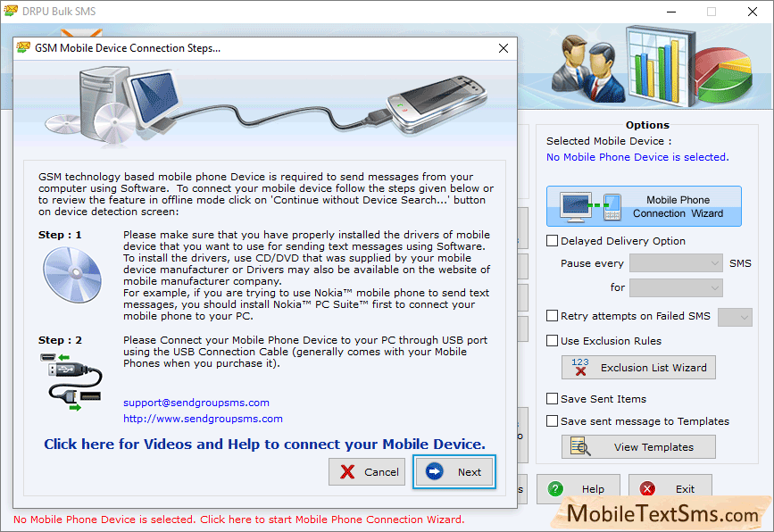Click the Videos and Help connect link
The image size is (774, 532).
click(264, 445)
